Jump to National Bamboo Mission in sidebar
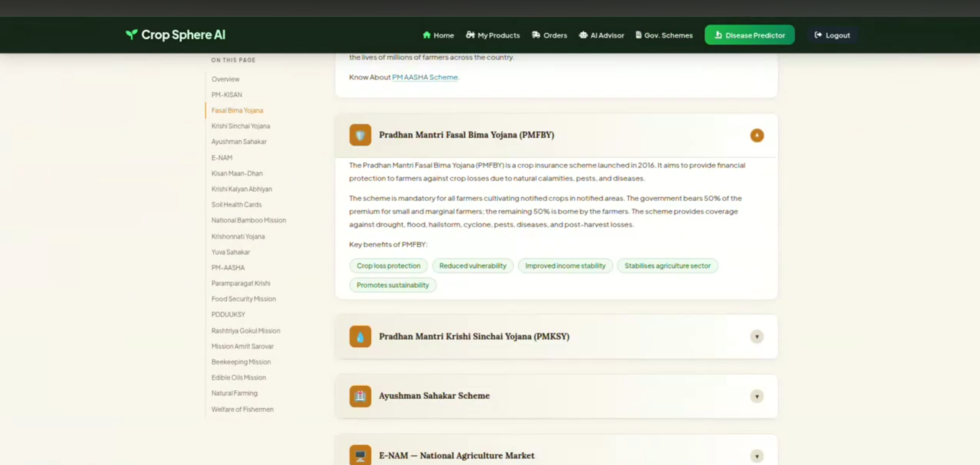The image size is (980, 465). coord(248,220)
